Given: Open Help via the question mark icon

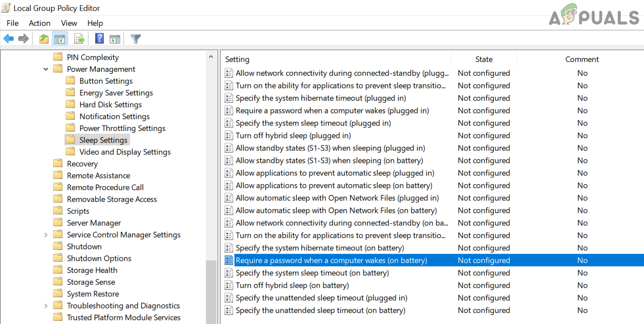Looking at the screenshot, I should pyautogui.click(x=99, y=39).
